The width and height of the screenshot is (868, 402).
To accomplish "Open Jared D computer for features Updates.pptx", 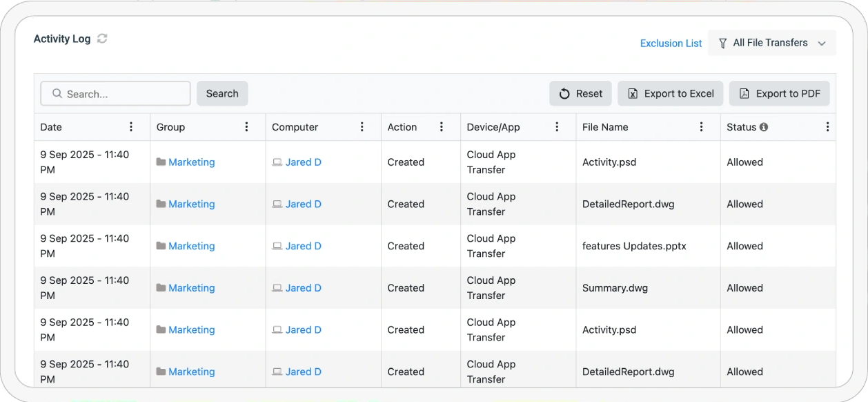I will click(303, 246).
